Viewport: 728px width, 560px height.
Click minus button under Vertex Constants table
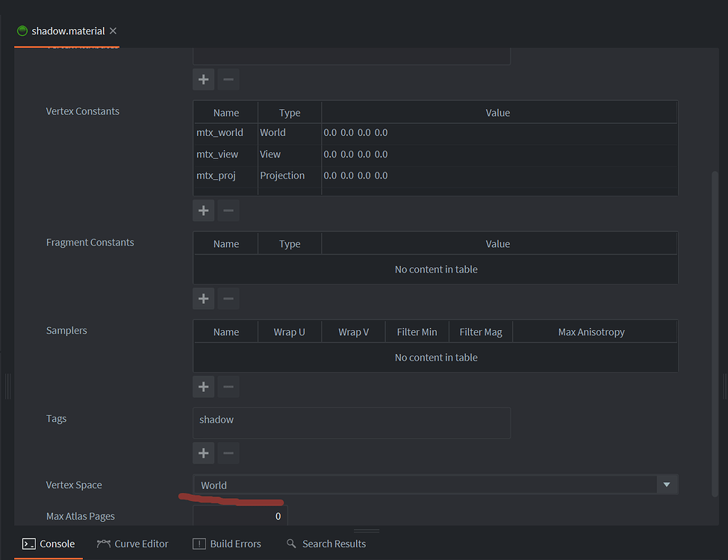coord(228,211)
